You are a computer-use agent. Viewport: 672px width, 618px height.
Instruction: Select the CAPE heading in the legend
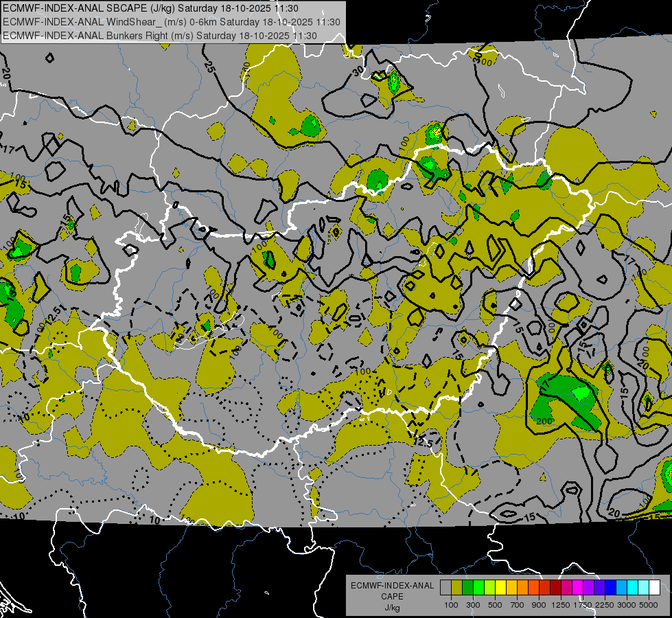click(x=392, y=597)
